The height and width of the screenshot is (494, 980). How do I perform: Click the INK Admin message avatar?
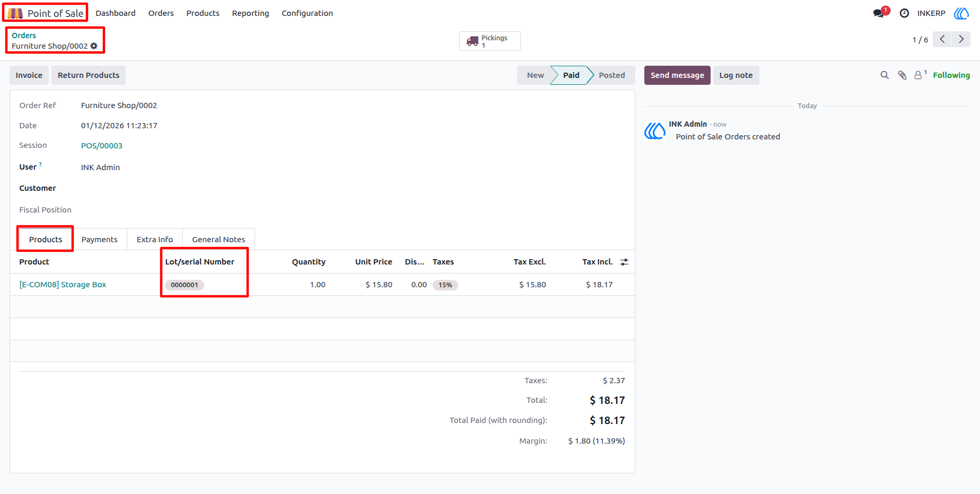click(x=655, y=130)
